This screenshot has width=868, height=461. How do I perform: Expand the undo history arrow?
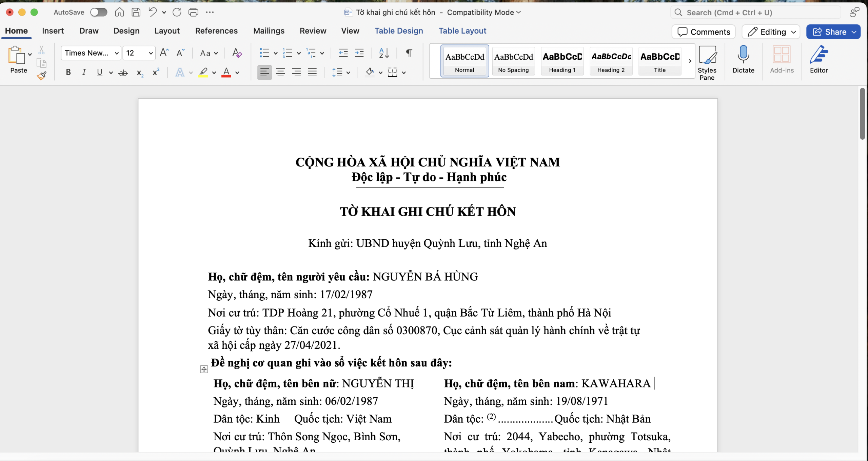point(164,13)
